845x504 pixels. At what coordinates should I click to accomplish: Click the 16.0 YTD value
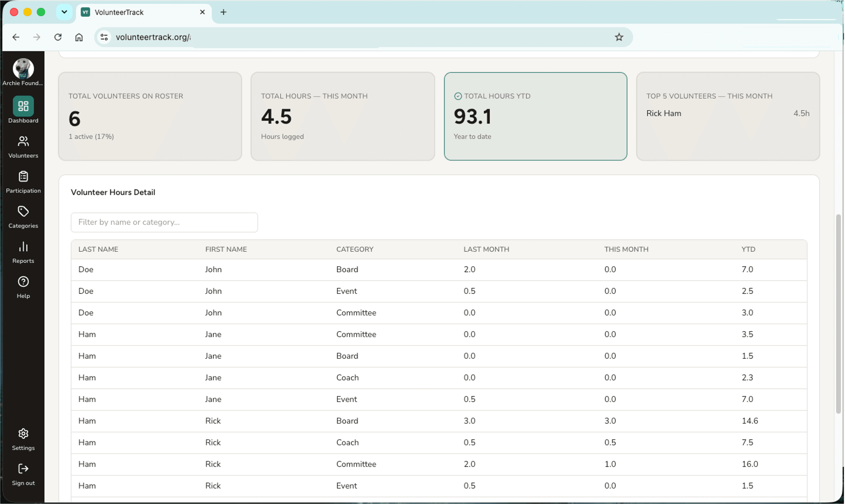[x=749, y=464]
